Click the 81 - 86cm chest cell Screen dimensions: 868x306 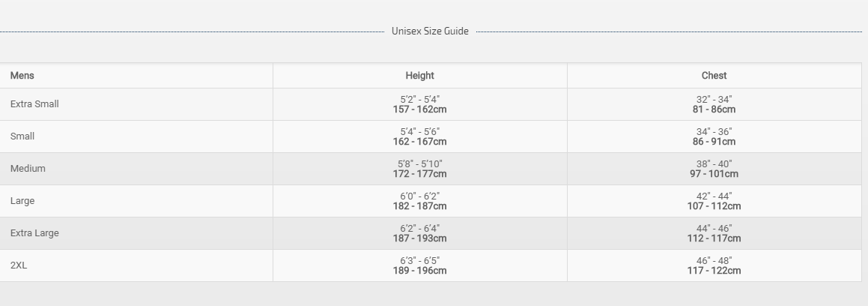[x=714, y=109]
